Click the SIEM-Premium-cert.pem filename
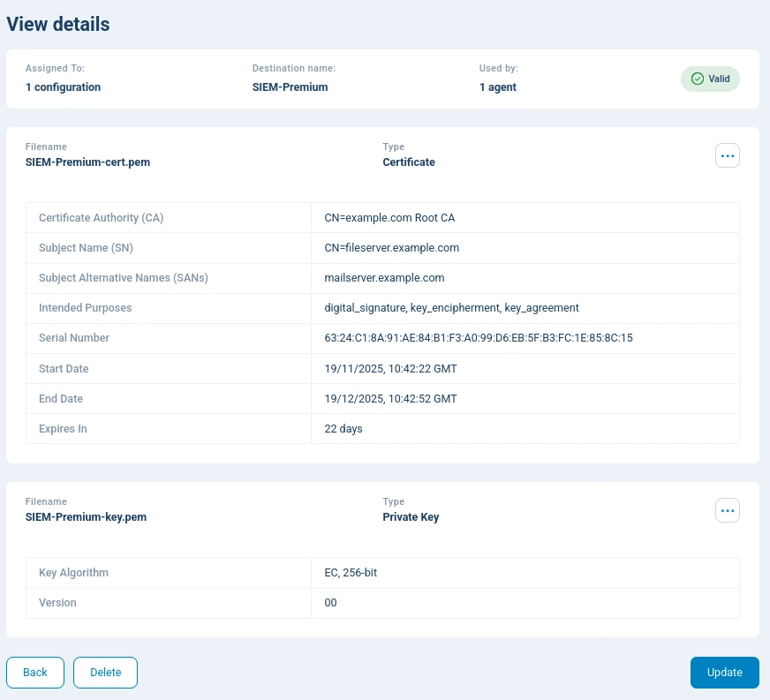The height and width of the screenshot is (700, 770). pyautogui.click(x=87, y=162)
